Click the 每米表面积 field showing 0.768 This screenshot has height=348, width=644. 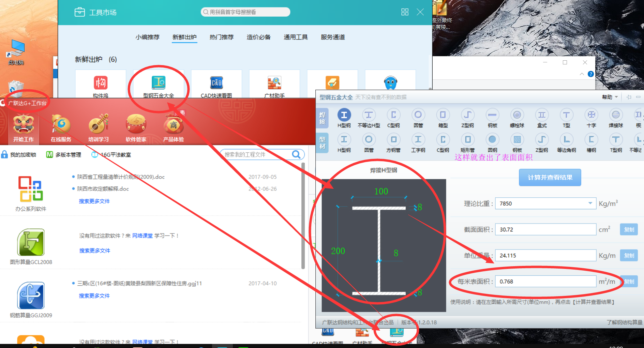(545, 281)
